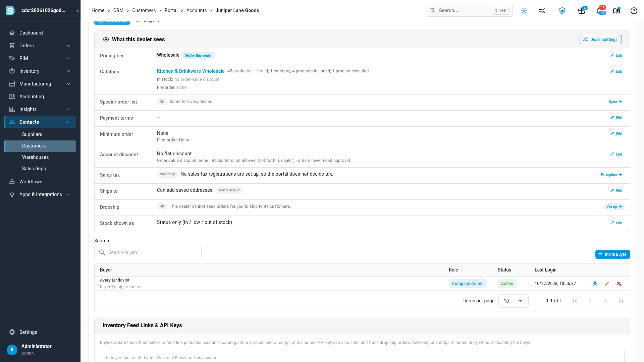
Task: Click the Invite Buyer button
Action: 612,254
